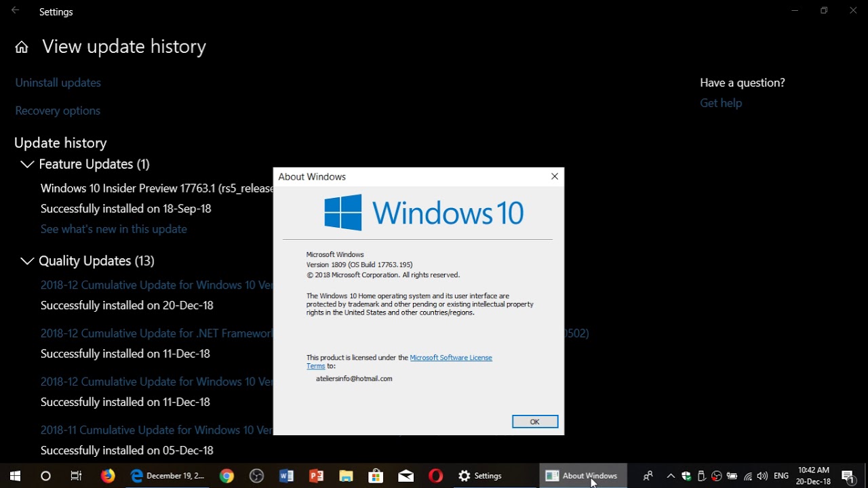Open OBS Studio from taskbar
The height and width of the screenshot is (488, 868).
point(256,476)
